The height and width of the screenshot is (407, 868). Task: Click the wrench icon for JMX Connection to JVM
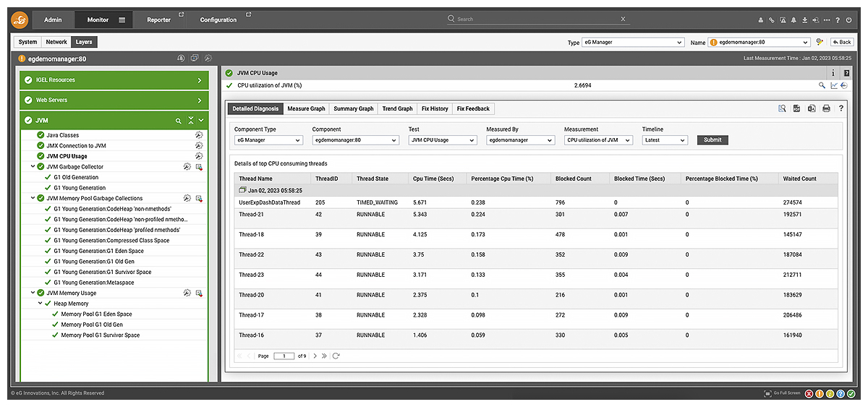click(x=199, y=145)
